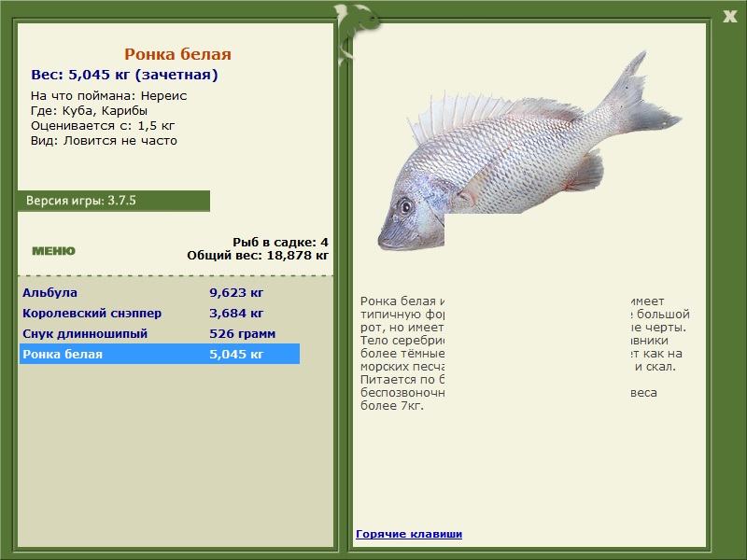Click the Общий вес: 18,878 кг total
The image size is (747, 560).
tap(258, 255)
